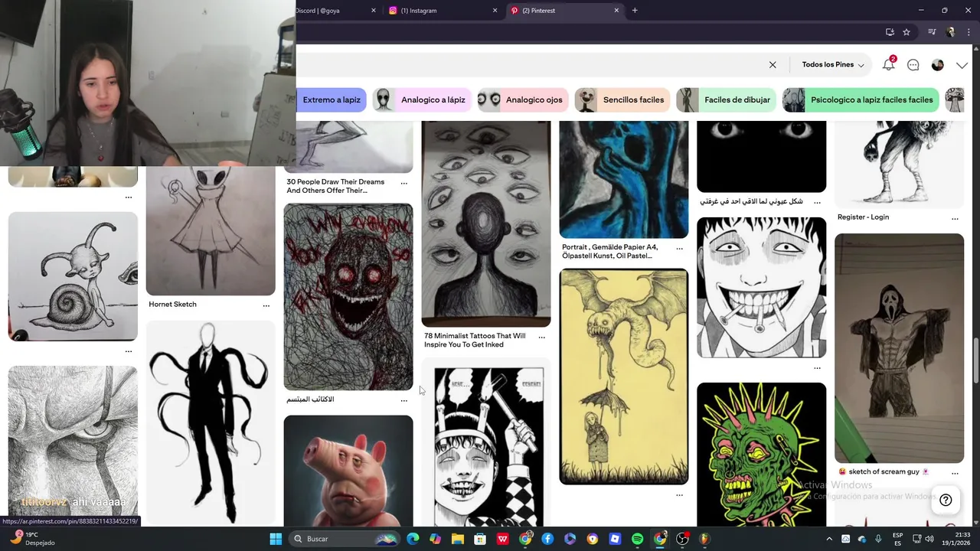Open the dragon over girl with umbrella pin
This screenshot has width=980, height=551.
pyautogui.click(x=624, y=377)
